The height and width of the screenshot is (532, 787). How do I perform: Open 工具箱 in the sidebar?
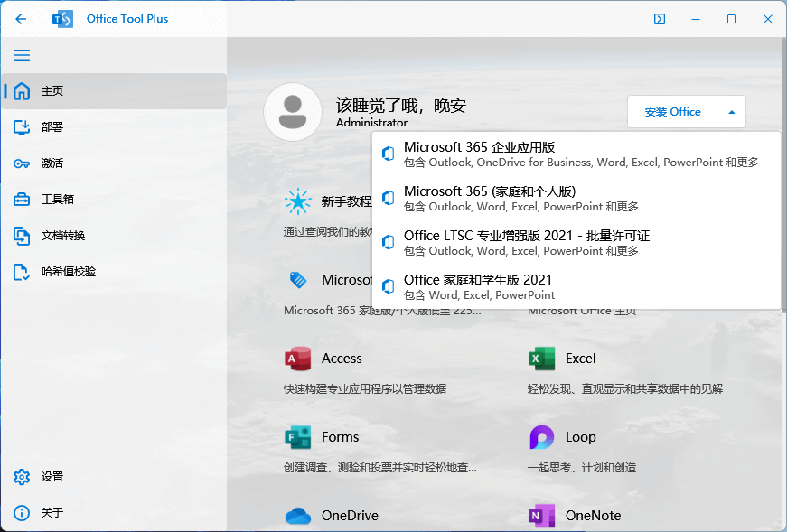[x=57, y=200]
